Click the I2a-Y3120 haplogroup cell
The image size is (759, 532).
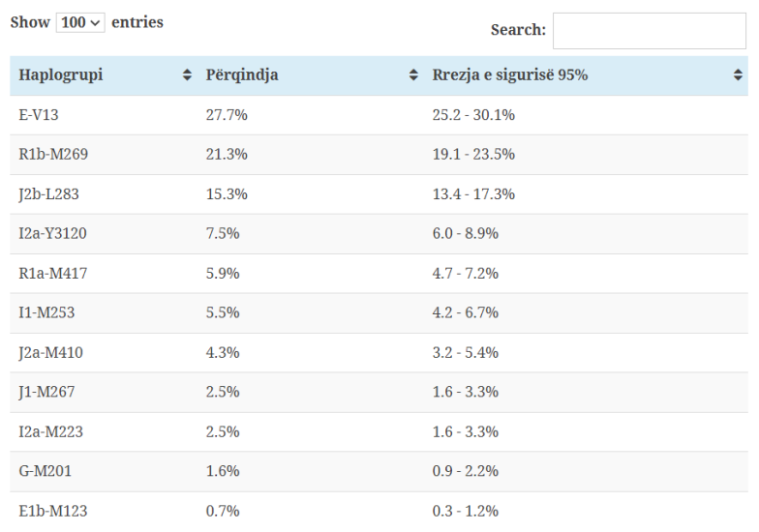coord(53,234)
